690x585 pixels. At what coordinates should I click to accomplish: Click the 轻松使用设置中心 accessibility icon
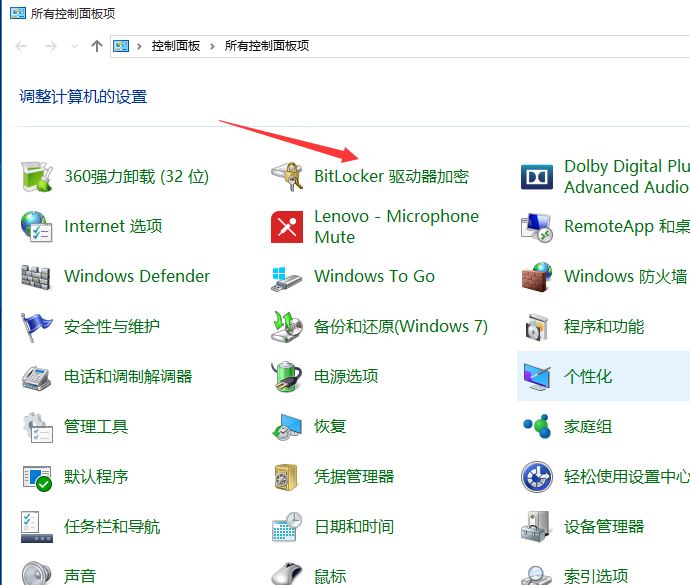pyautogui.click(x=537, y=477)
